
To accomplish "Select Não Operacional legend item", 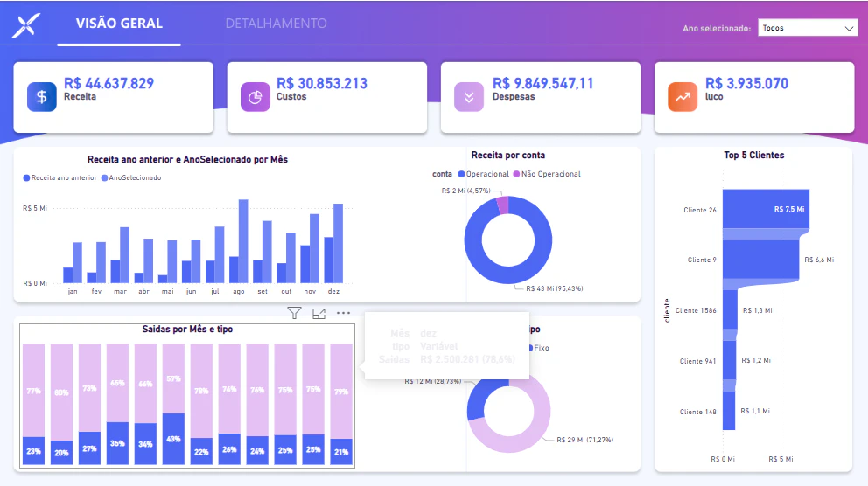I will [547, 174].
